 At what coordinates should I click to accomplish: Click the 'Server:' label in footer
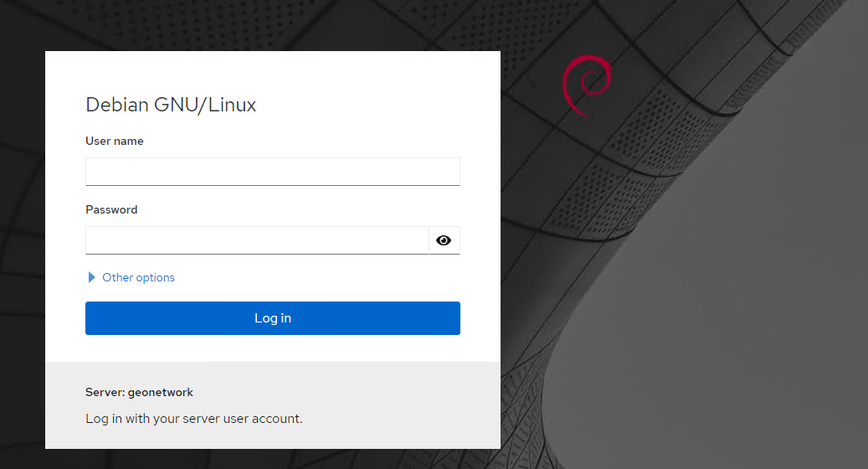coord(105,392)
